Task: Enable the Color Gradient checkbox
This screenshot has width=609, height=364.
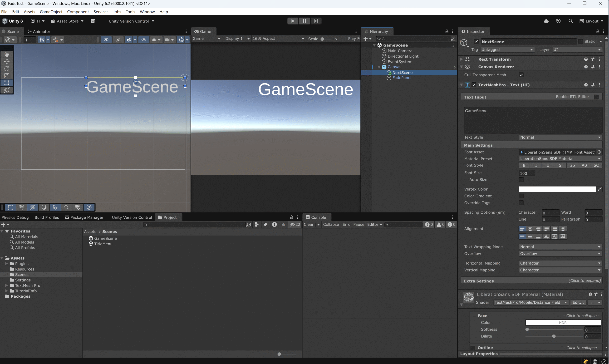Action: 521,196
